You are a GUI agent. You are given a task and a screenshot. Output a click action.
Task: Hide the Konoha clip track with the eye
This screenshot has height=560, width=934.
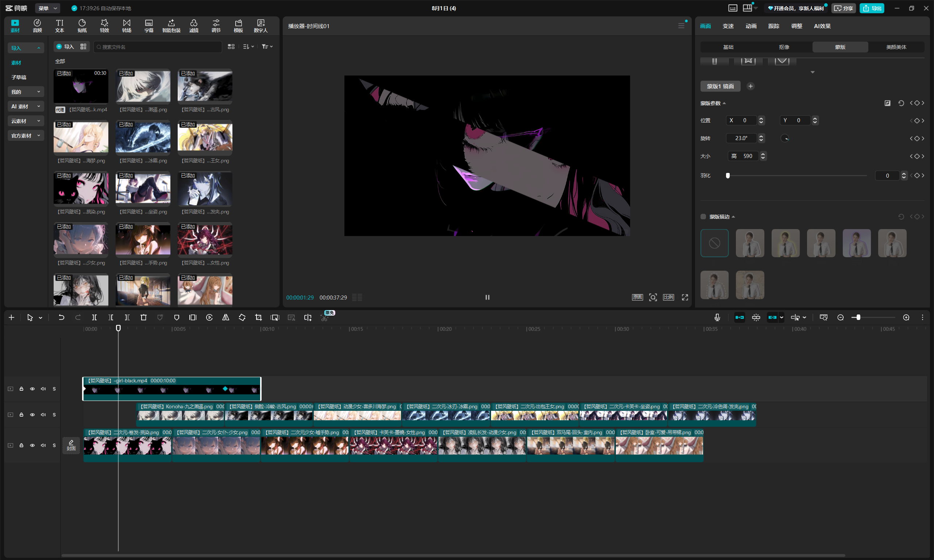click(x=32, y=415)
